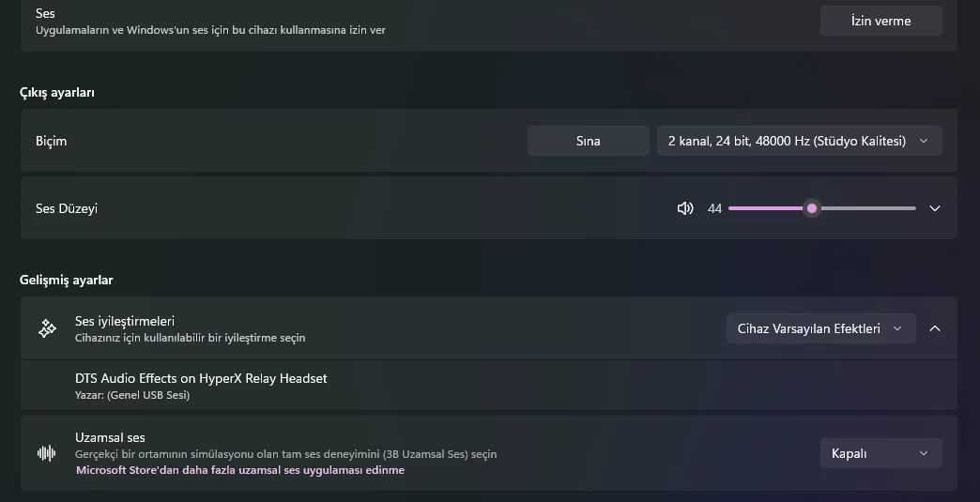
Task: Click the Ses iyileştirmeleri sparkle icon
Action: pyautogui.click(x=47, y=328)
